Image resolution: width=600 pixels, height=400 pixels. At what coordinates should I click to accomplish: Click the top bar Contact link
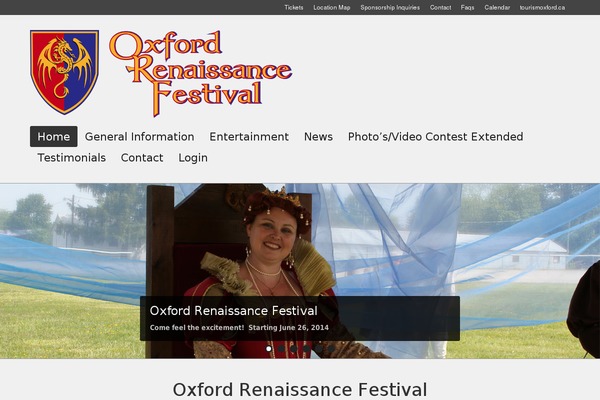pyautogui.click(x=440, y=7)
